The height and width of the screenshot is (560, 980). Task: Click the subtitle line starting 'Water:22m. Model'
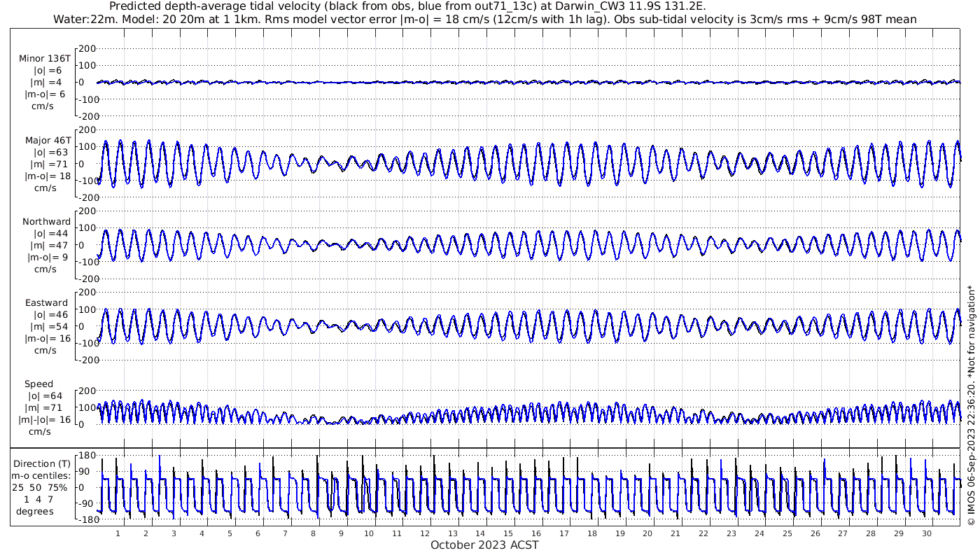(x=485, y=19)
